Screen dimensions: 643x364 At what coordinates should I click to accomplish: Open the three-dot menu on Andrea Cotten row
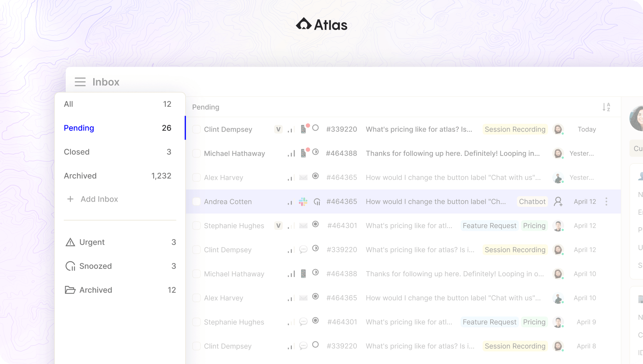pos(606,202)
